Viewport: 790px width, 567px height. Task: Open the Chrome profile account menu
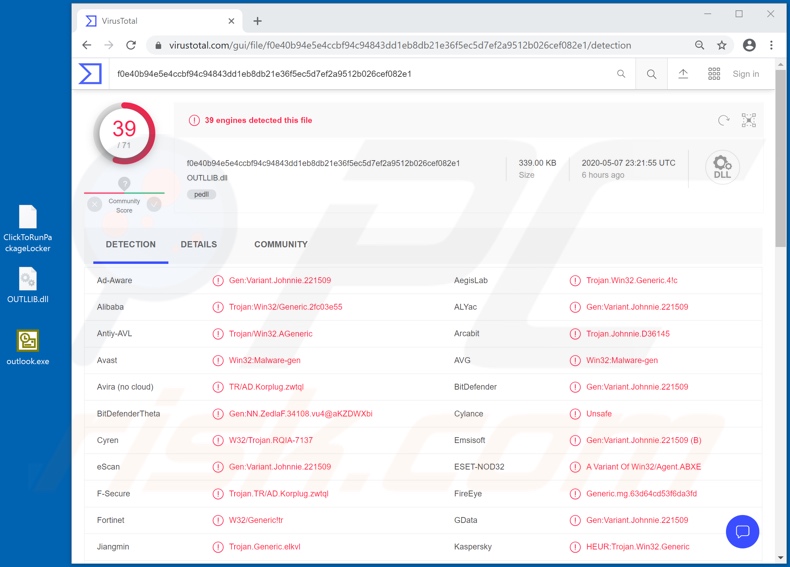coord(749,45)
